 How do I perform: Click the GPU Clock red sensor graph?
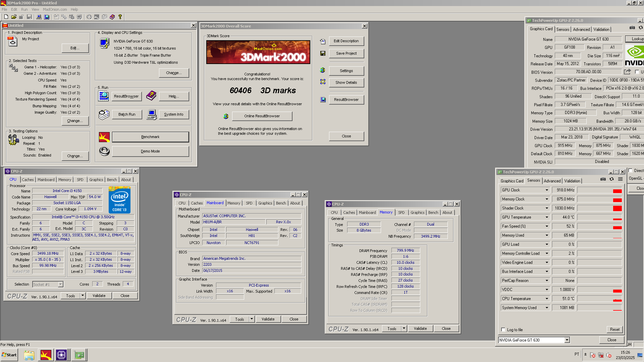pos(599,190)
